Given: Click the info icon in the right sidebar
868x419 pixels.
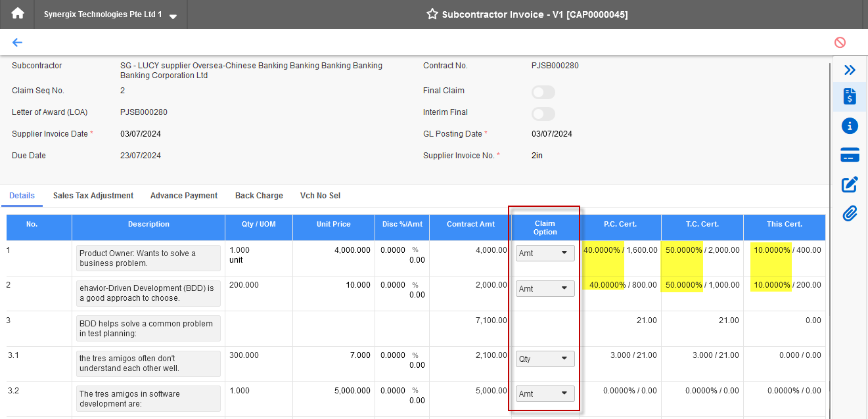Looking at the screenshot, I should (850, 125).
